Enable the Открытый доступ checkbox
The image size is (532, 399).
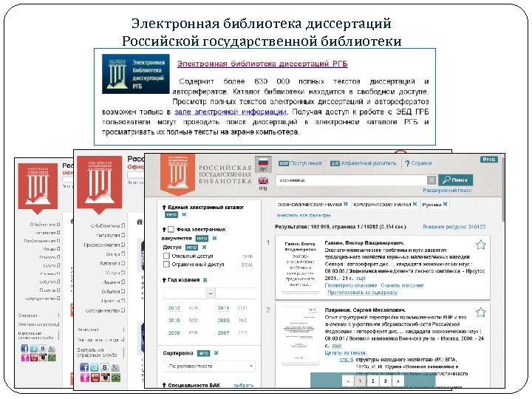(166, 256)
